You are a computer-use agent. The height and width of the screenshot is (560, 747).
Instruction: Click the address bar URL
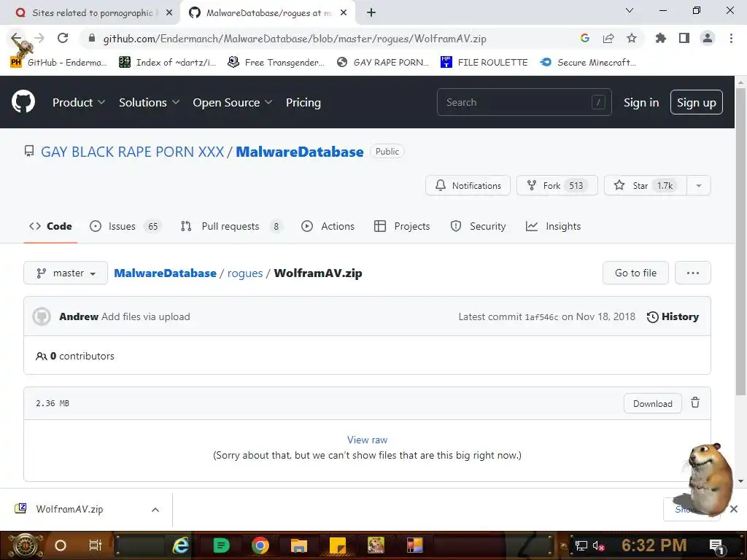295,39
